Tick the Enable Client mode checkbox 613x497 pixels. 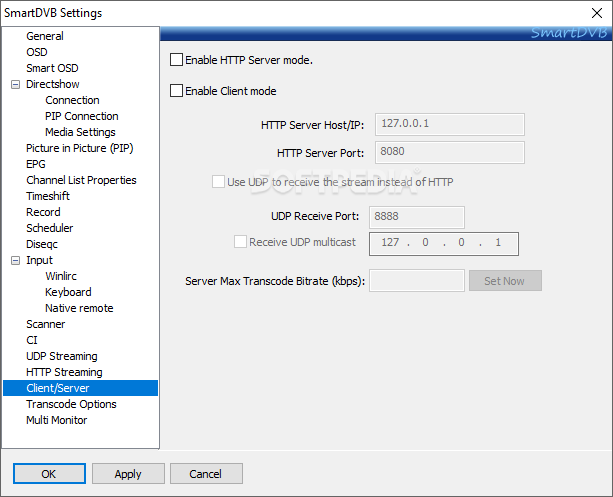point(176,91)
